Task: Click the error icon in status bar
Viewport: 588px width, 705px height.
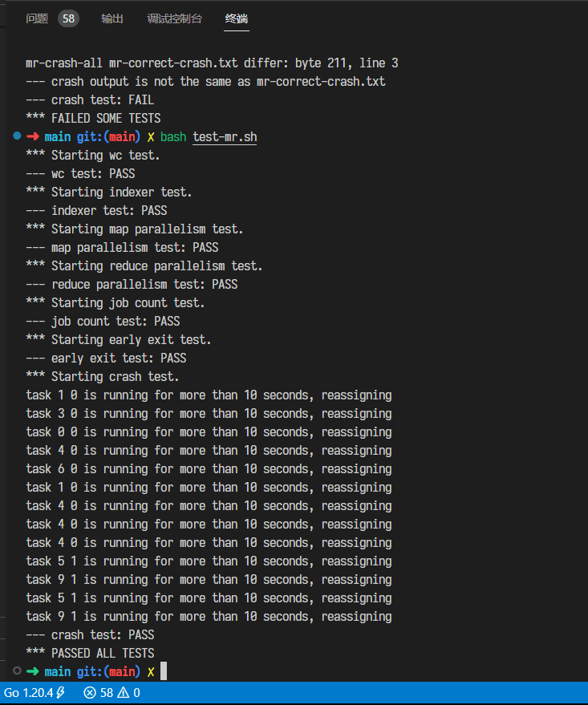Action: click(x=90, y=692)
